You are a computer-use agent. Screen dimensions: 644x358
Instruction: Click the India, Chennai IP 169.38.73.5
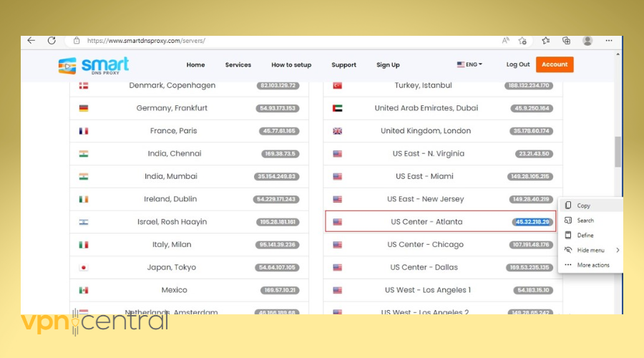coord(280,154)
